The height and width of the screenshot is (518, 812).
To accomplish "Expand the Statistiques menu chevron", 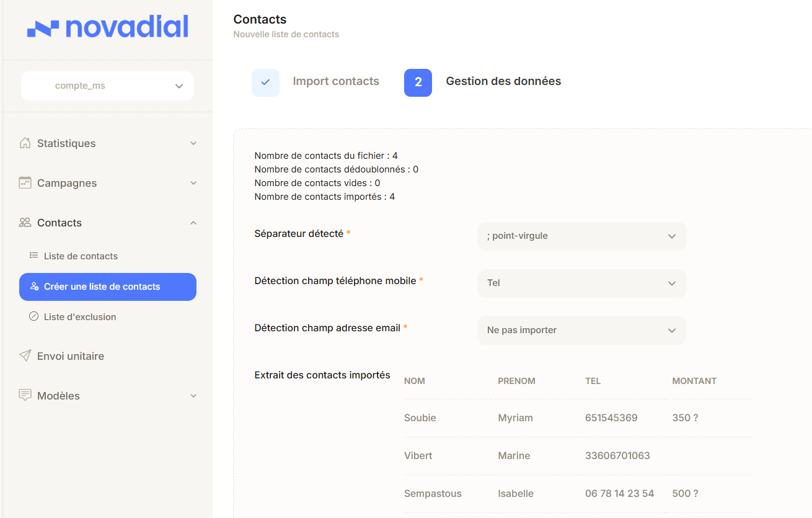I will (x=193, y=143).
